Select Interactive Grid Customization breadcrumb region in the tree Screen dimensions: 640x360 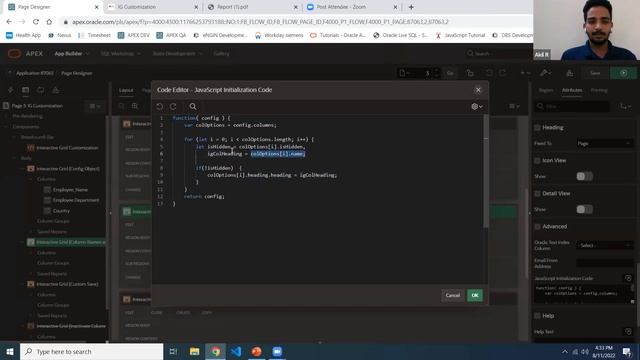click(x=67, y=148)
